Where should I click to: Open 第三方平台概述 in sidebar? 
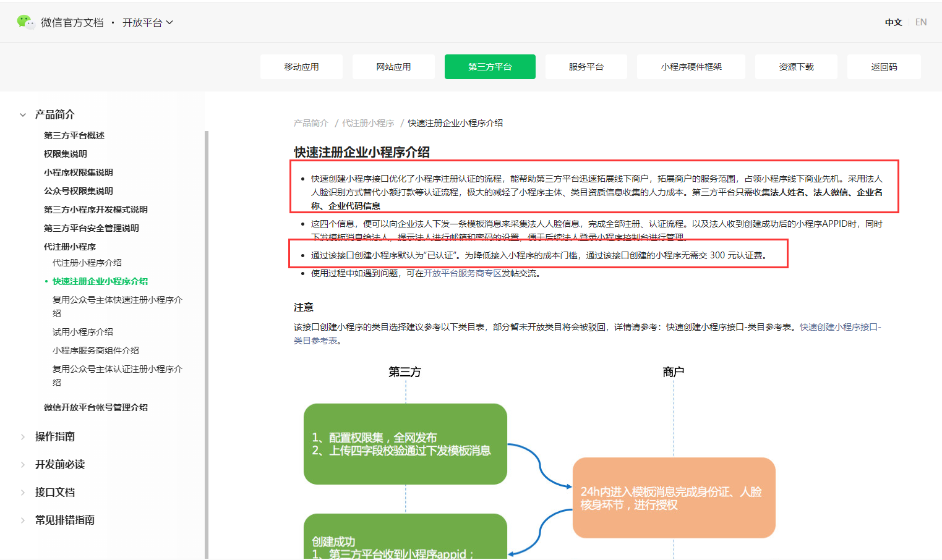[74, 135]
